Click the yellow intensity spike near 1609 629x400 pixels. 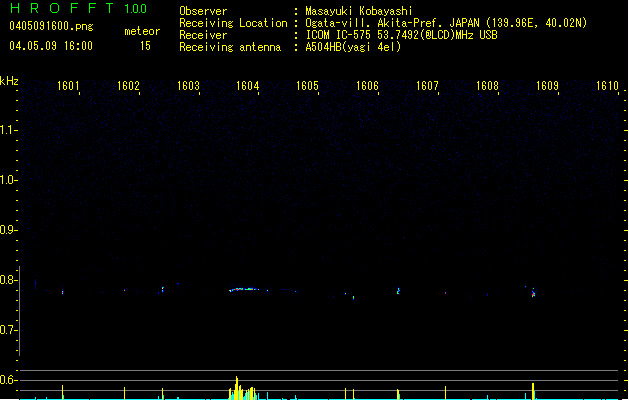(533, 391)
